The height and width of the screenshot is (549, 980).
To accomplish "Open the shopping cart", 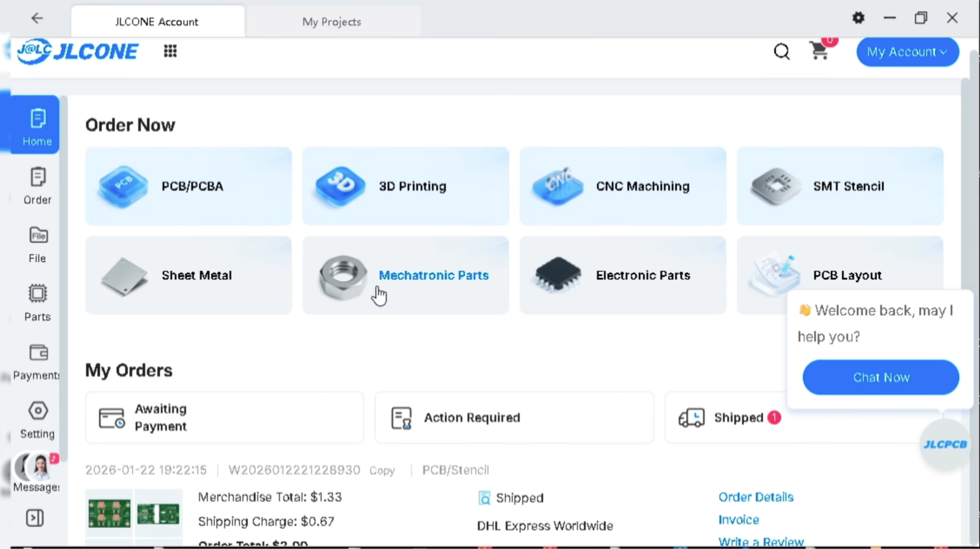I will [x=820, y=50].
